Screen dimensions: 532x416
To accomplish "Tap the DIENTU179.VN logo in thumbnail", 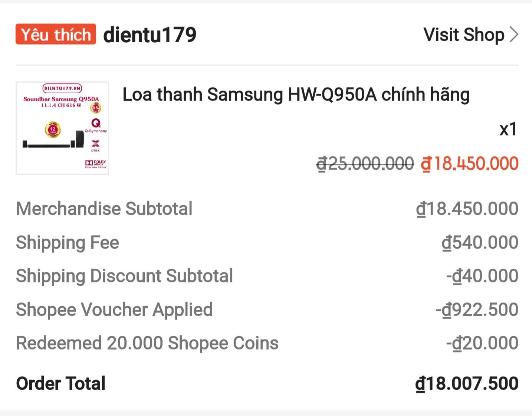I will (62, 88).
